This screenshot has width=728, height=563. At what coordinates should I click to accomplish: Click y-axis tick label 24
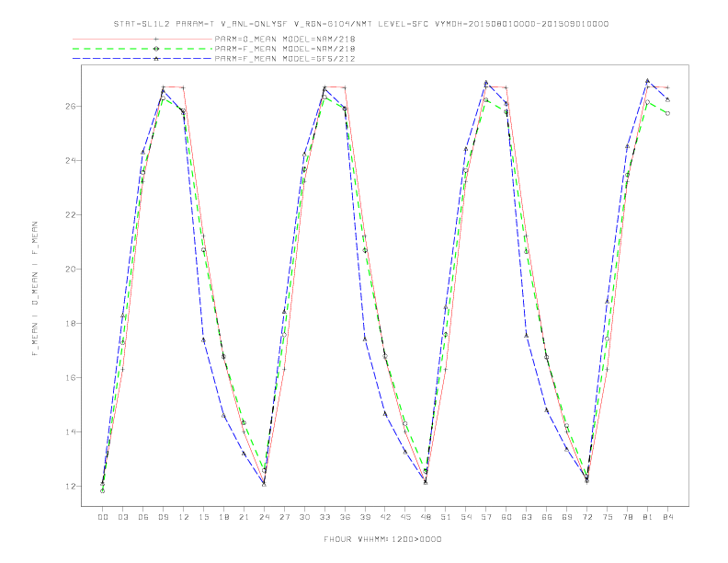pos(70,160)
